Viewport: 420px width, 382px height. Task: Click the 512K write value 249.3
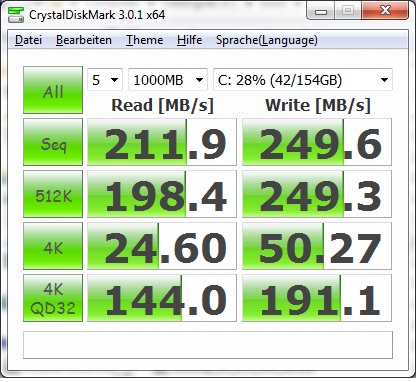click(317, 194)
